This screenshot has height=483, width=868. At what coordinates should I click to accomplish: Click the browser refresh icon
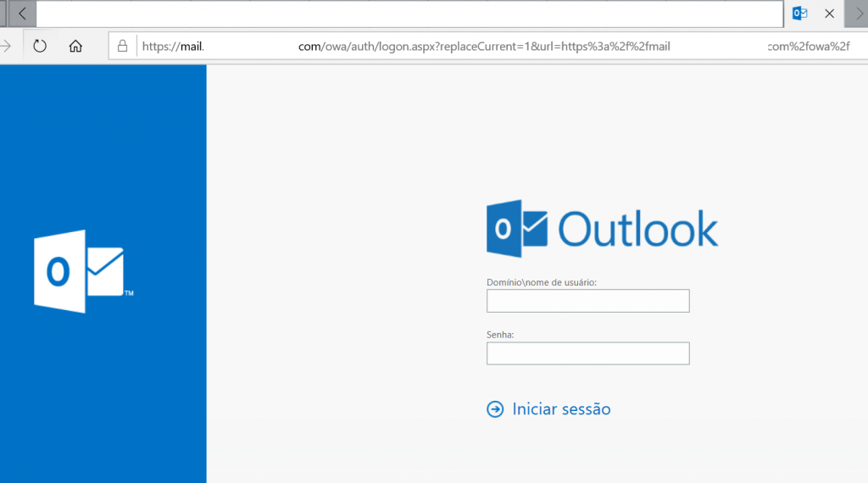[x=39, y=46]
